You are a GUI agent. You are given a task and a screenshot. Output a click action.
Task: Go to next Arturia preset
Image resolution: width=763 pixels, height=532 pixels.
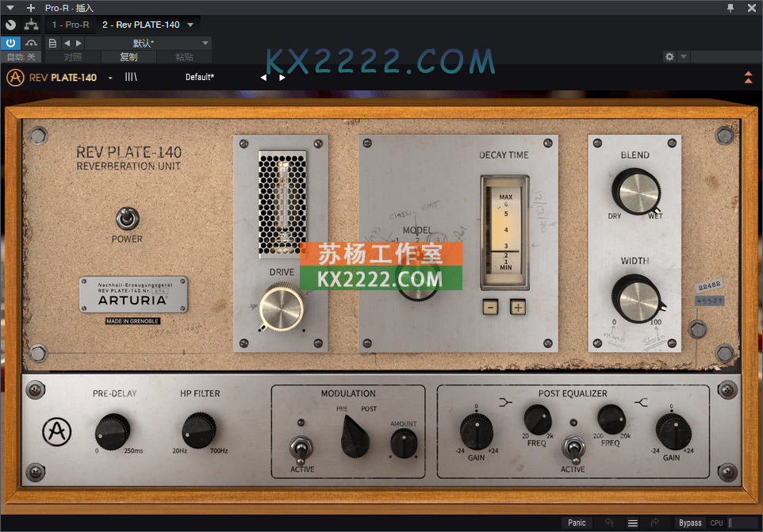point(282,78)
